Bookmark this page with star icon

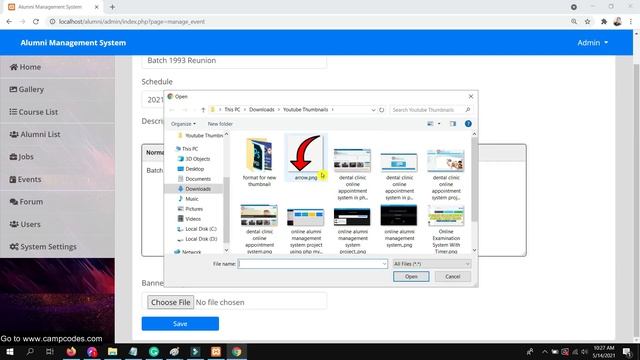pyautogui.click(x=587, y=22)
